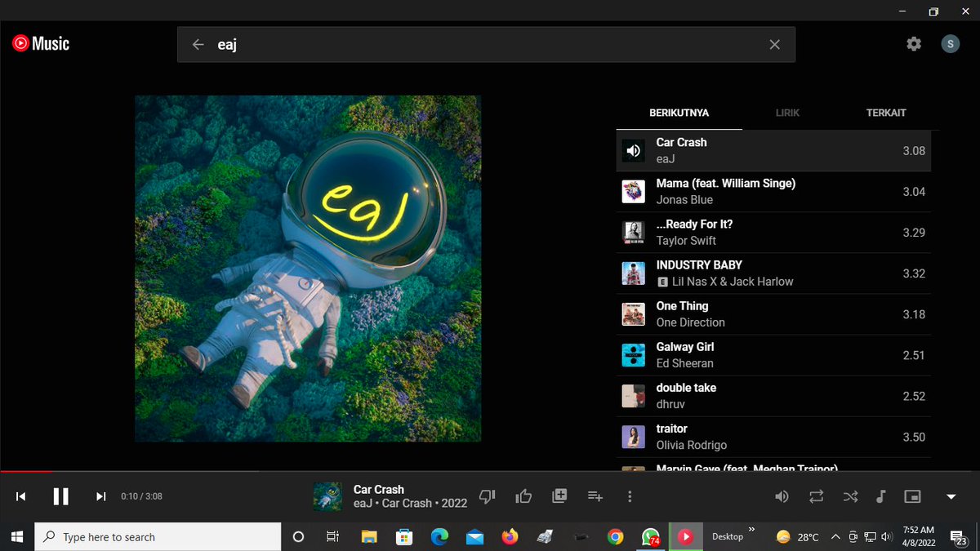Mute the player volume
The height and width of the screenshot is (551, 980).
coord(782,496)
